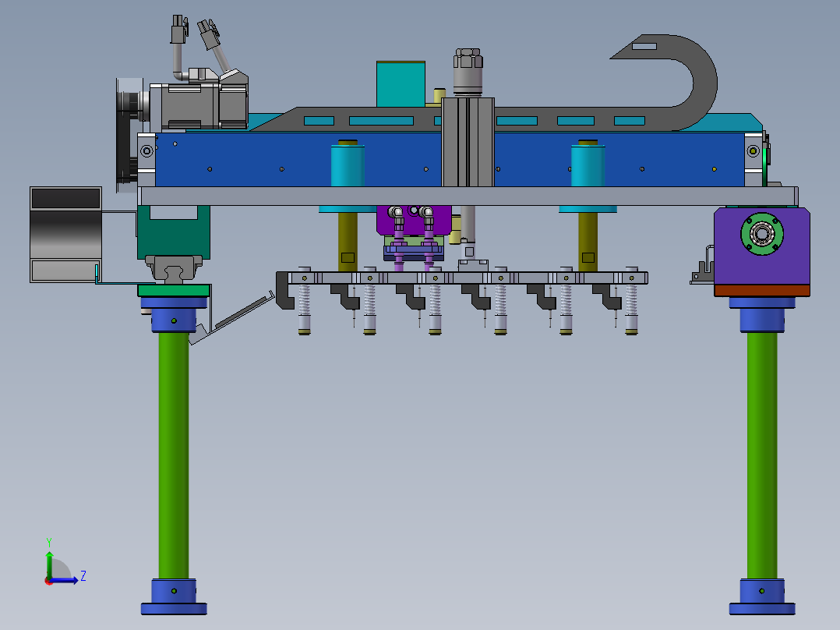The height and width of the screenshot is (630, 840).
Task: Select the left green support column
Action: coord(174,456)
